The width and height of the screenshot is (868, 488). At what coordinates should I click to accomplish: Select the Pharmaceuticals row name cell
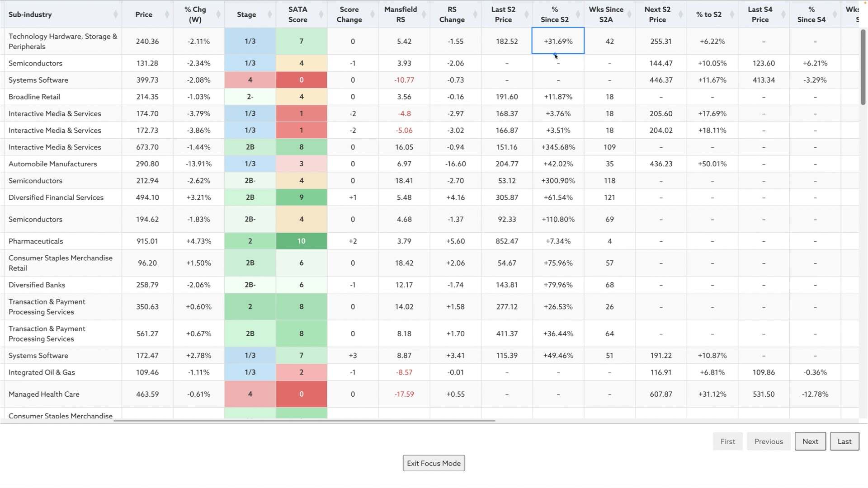(36, 241)
